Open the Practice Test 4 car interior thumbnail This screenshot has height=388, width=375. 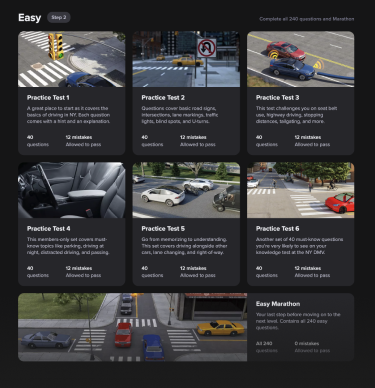[x=72, y=190]
